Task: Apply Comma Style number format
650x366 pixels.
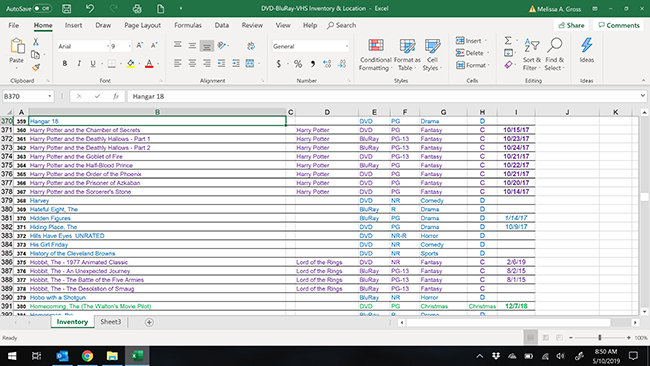Action: click(313, 64)
